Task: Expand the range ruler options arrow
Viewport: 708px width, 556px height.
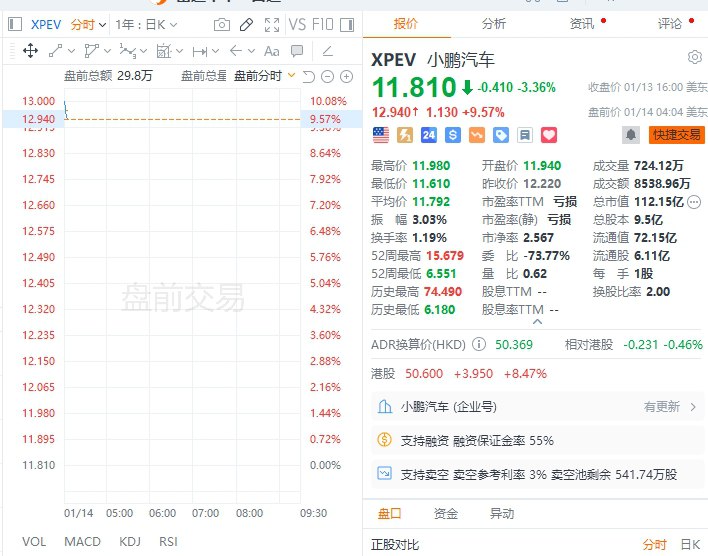Action: 215,51
